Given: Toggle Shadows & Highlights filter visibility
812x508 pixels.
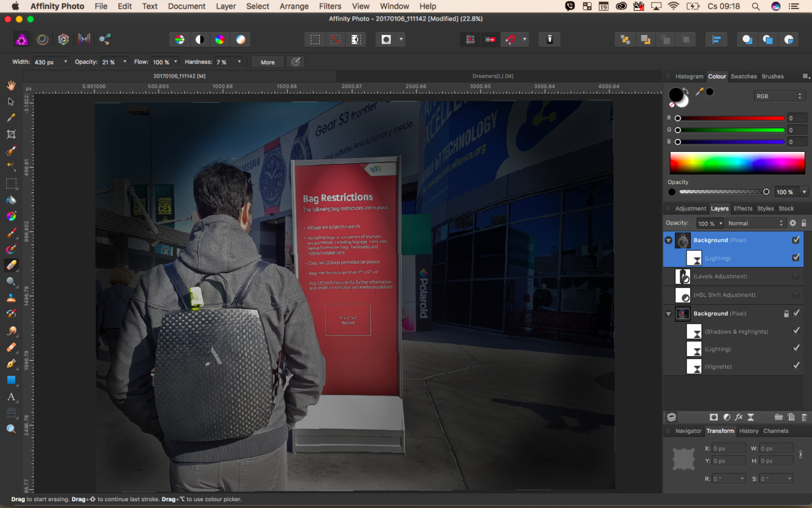Looking at the screenshot, I should (796, 331).
